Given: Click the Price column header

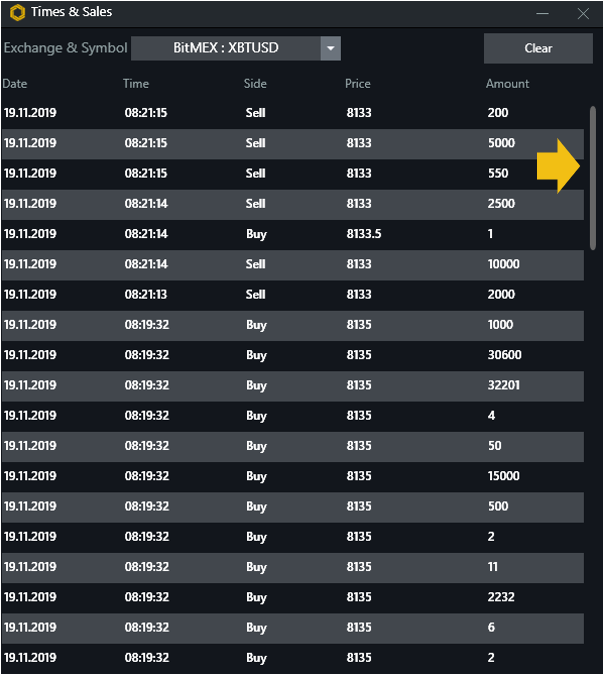Looking at the screenshot, I should click(358, 83).
